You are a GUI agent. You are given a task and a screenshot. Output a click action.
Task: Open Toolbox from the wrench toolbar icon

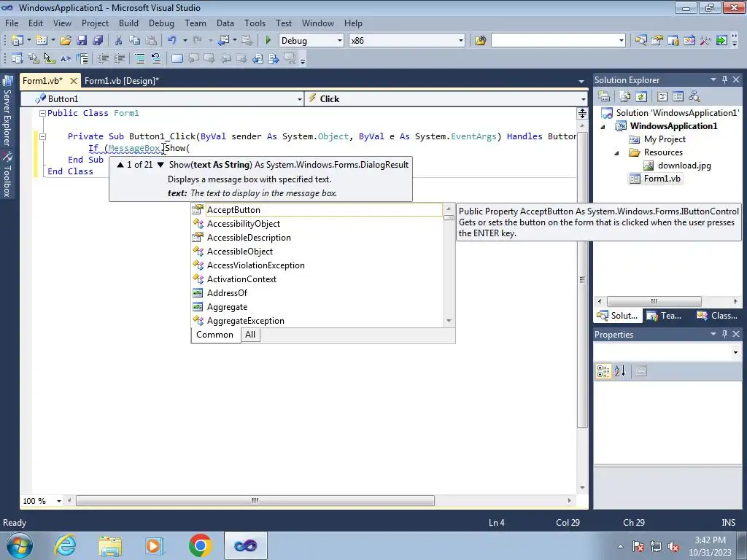705,41
